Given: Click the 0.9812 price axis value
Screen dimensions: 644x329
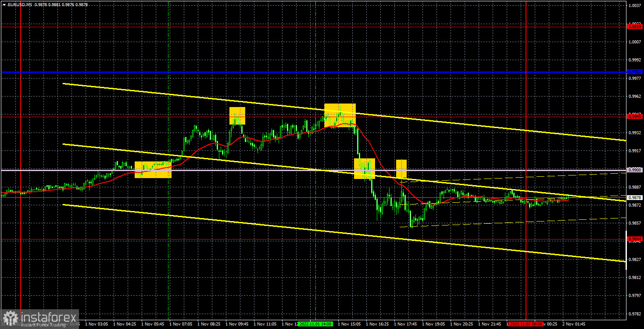Looking at the screenshot, I should coord(635,278).
